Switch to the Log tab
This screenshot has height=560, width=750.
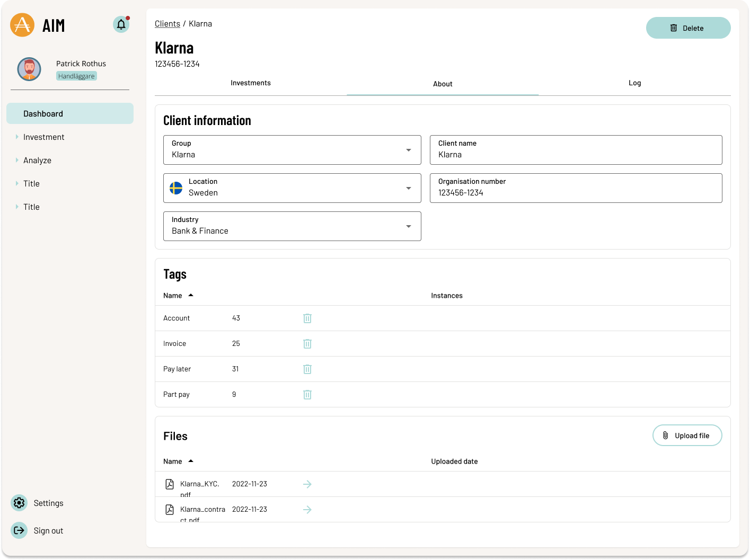[x=634, y=83]
